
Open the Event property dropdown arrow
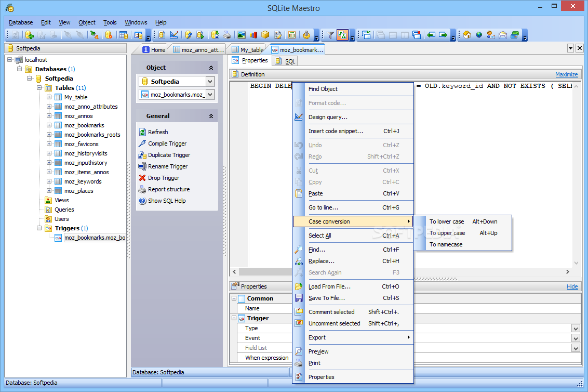(x=576, y=338)
